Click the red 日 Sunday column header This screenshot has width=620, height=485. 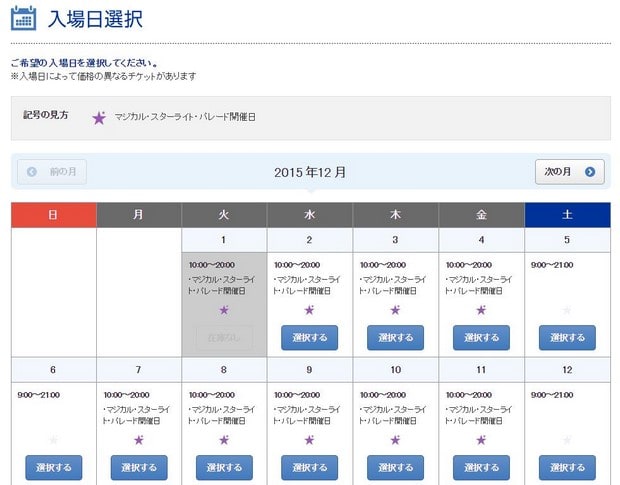54,215
